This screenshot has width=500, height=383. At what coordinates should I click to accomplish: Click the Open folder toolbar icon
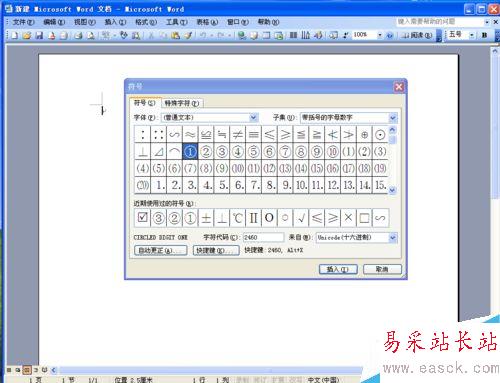(x=27, y=35)
